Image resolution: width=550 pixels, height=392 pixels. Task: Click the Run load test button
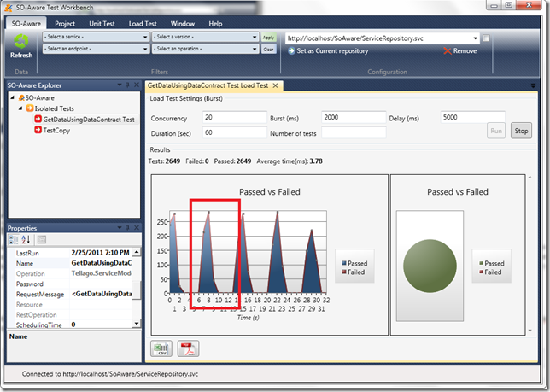pos(496,131)
